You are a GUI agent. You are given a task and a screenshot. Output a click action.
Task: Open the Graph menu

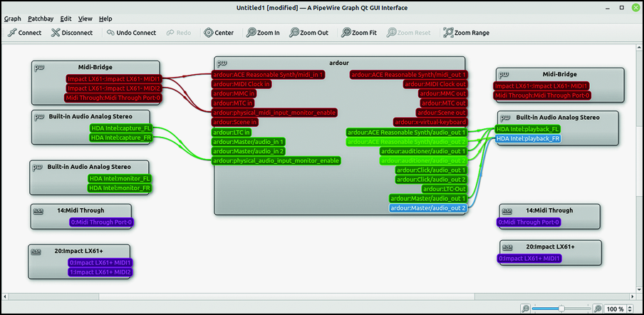point(13,19)
